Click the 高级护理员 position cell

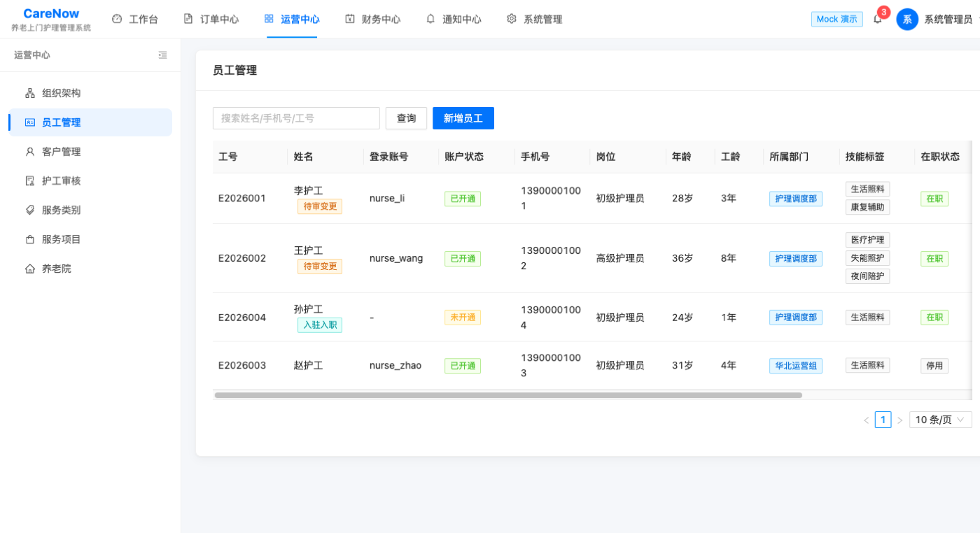click(x=620, y=258)
